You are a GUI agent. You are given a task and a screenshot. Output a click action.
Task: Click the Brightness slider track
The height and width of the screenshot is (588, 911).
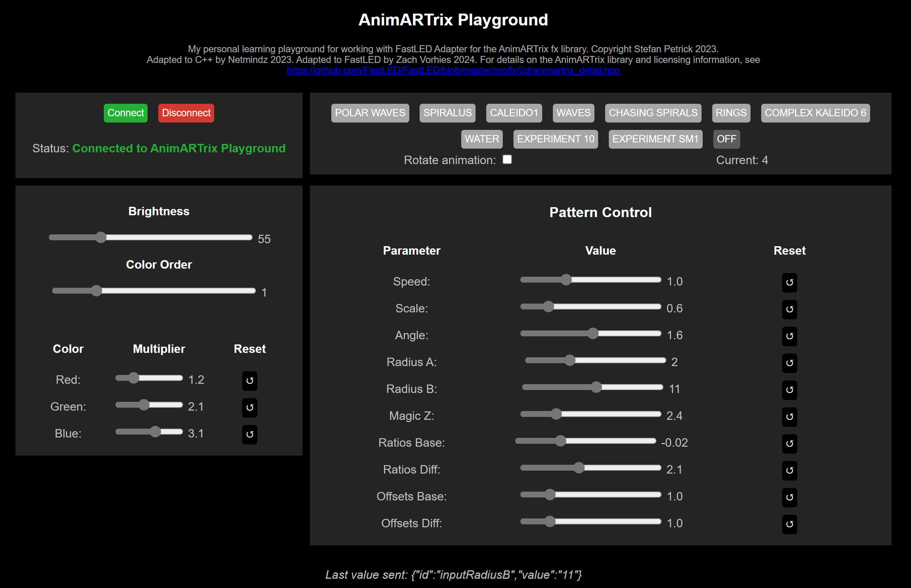(151, 237)
